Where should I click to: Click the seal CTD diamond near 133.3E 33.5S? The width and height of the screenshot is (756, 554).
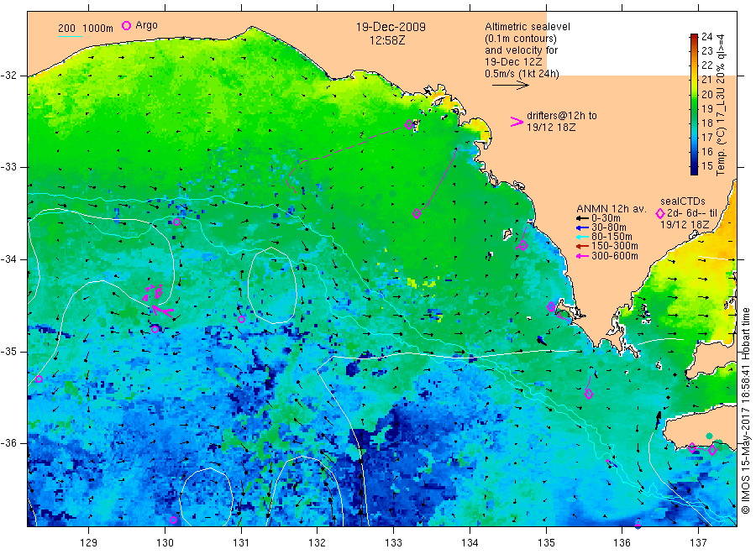417,213
